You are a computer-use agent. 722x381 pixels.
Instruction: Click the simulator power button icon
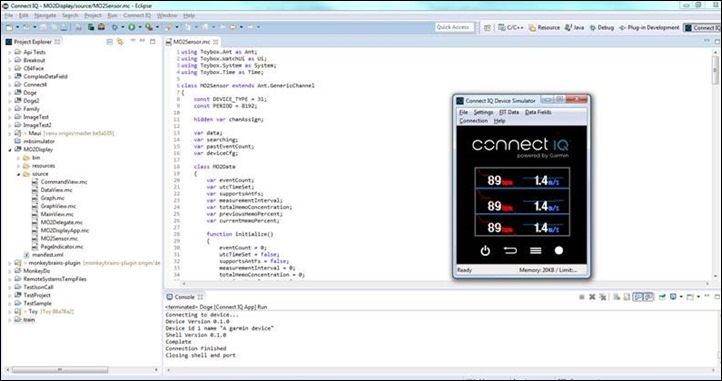[485, 251]
